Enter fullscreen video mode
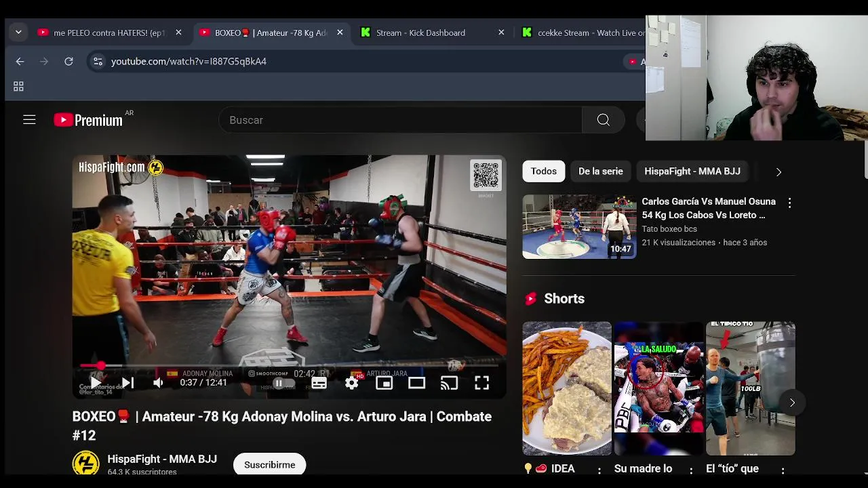Viewport: 868px width, 488px height. point(481,383)
